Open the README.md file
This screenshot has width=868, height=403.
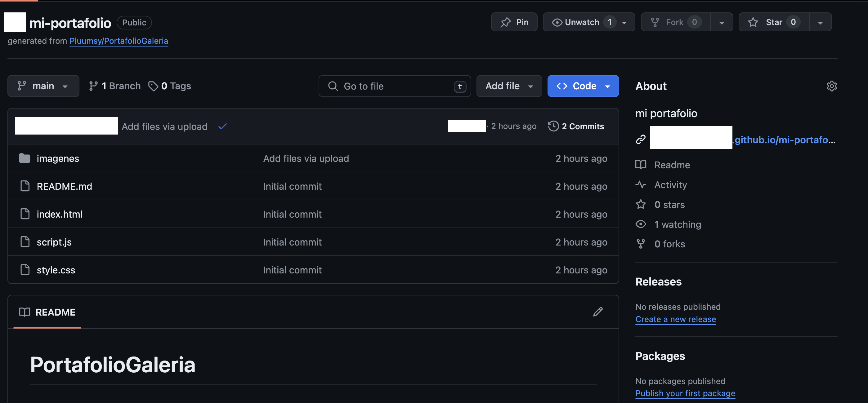[x=64, y=186]
